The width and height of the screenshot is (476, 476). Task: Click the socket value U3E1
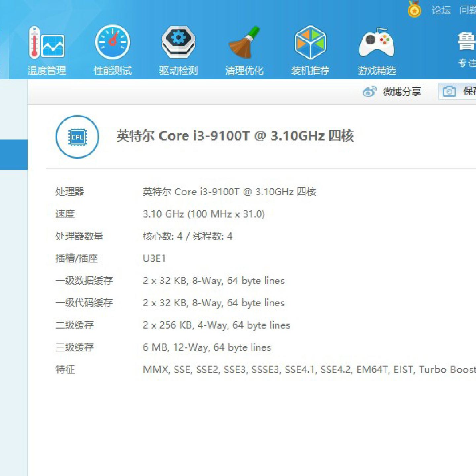click(154, 258)
